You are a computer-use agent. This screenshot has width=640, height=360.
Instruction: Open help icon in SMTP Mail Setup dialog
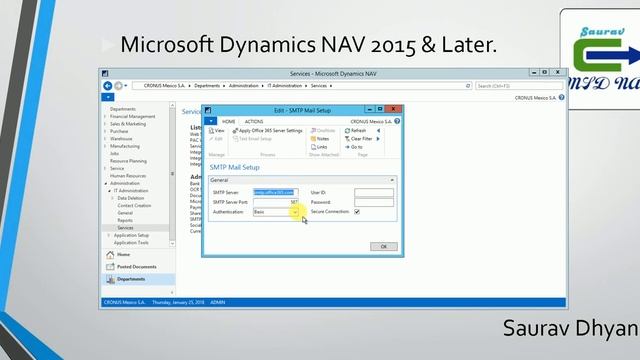pos(397,121)
